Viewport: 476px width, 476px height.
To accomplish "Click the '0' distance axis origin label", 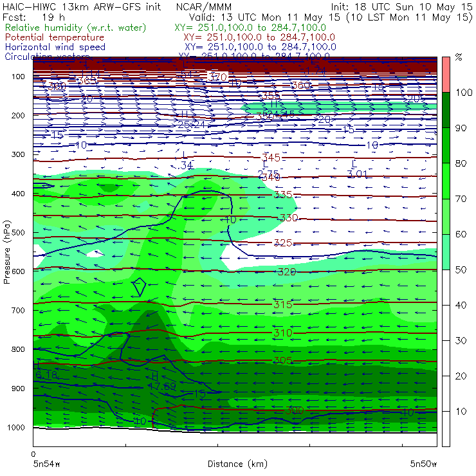I will tap(33, 454).
